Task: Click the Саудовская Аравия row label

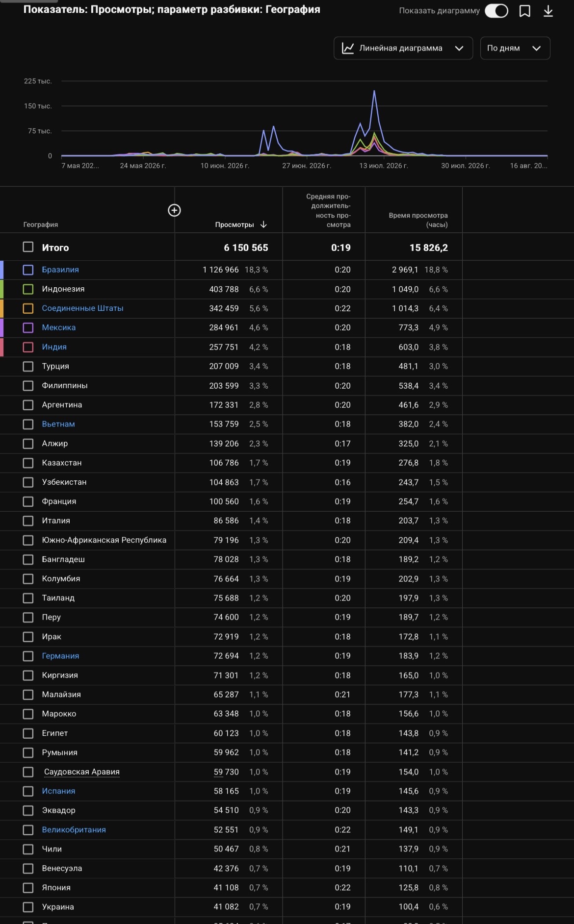Action: [x=82, y=772]
